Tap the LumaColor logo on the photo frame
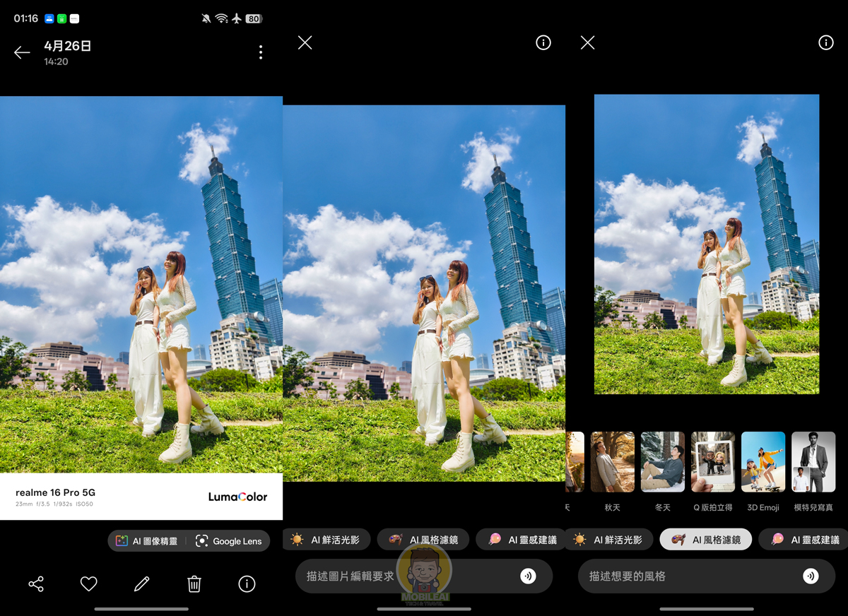Viewport: 848px width, 616px height. coord(237,497)
